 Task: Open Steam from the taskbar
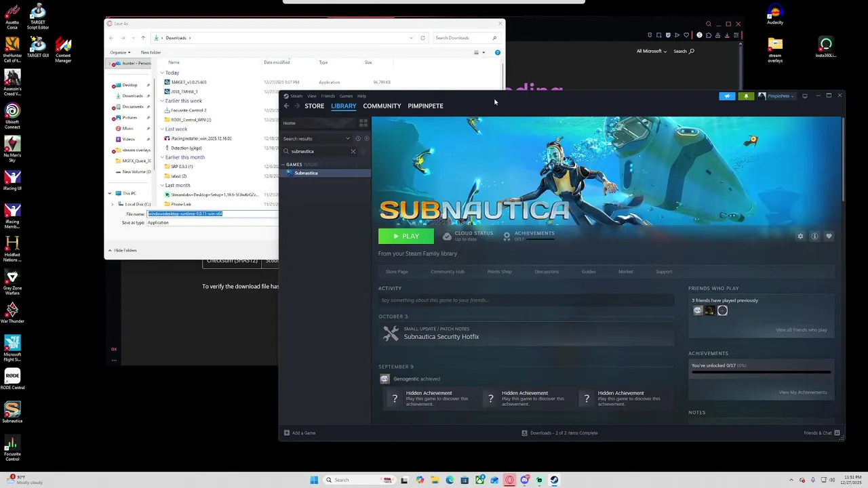554,480
